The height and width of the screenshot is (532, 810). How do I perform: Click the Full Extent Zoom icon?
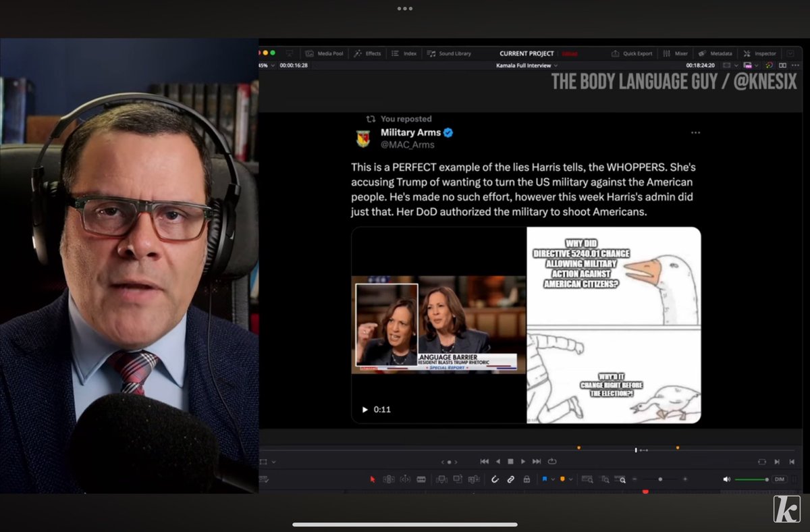click(x=587, y=479)
